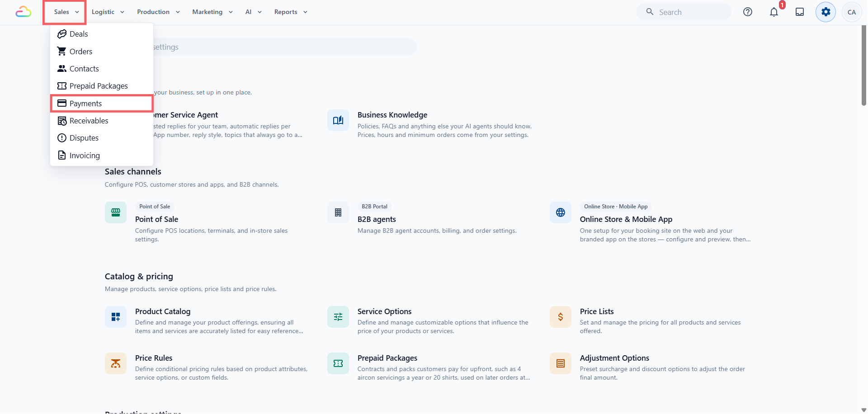The height and width of the screenshot is (414, 868).
Task: Select Prepaid Packages in Sales menu
Action: [102, 86]
